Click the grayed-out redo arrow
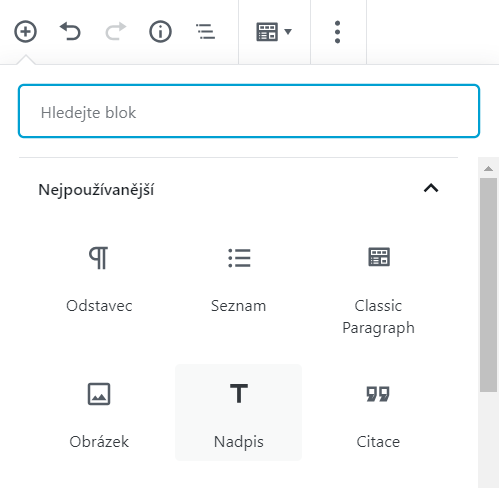Image resolution: width=499 pixels, height=488 pixels. pyautogui.click(x=116, y=32)
